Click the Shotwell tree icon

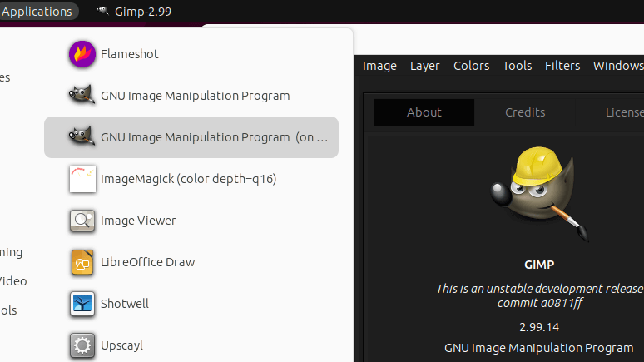click(x=82, y=304)
